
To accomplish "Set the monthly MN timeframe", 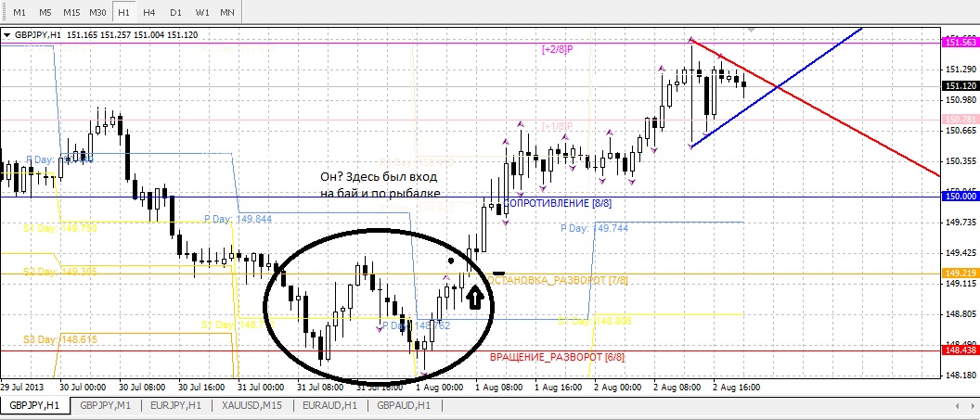I will pos(227,12).
